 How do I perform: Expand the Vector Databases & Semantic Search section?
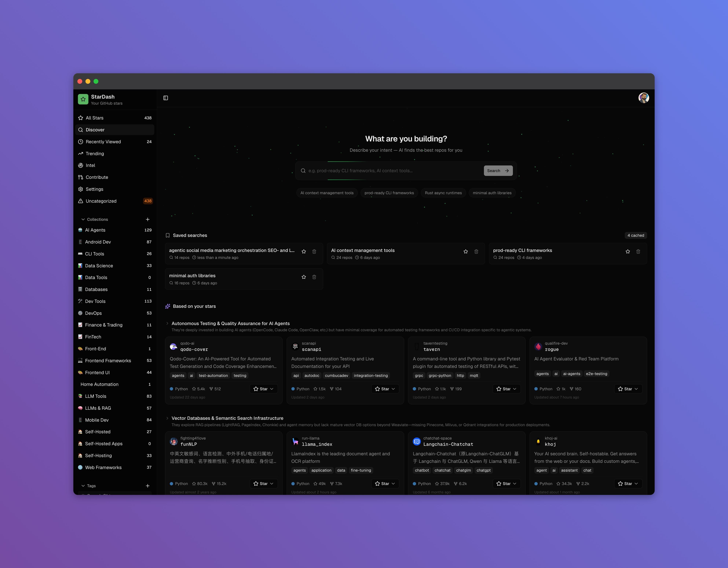point(167,418)
